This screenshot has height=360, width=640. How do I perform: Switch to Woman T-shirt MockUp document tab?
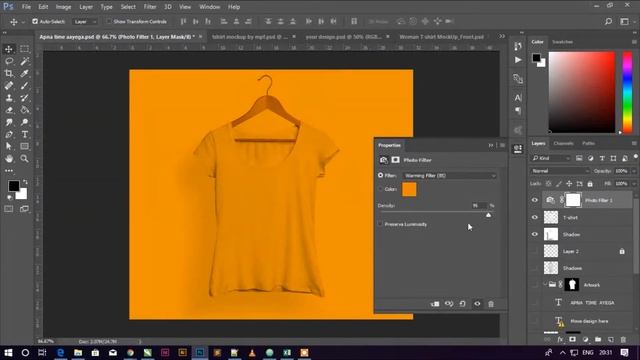tap(442, 37)
